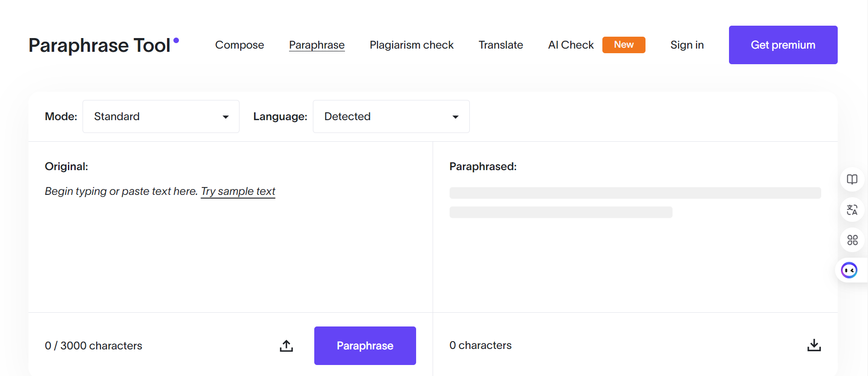The image size is (868, 376).
Task: Click the purple Paraphrase button
Action: click(x=365, y=346)
